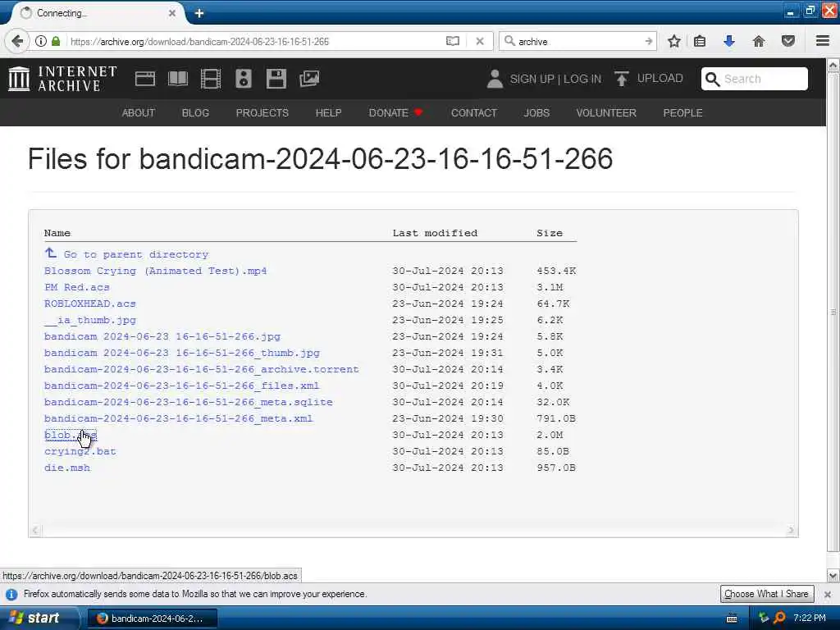Open Web archive icon

(145, 79)
